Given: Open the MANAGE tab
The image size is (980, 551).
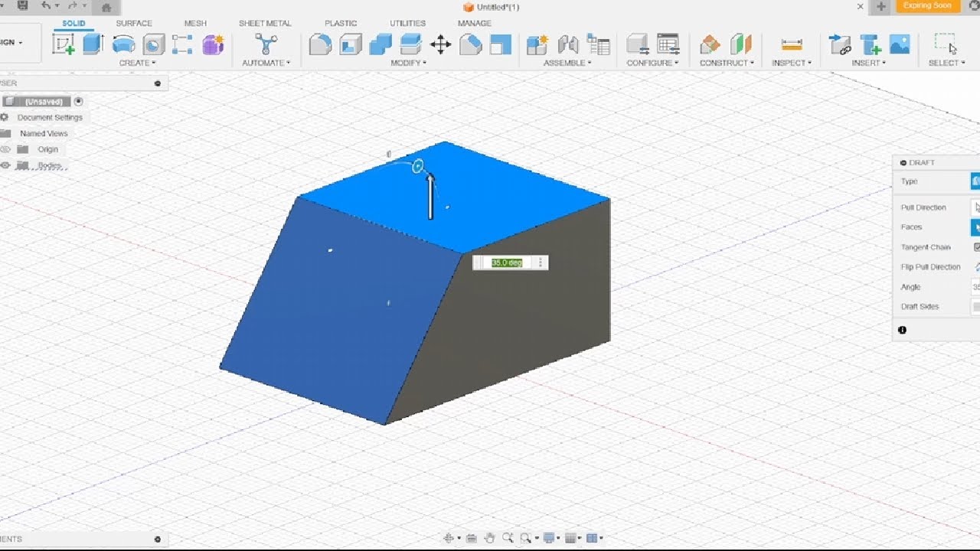Looking at the screenshot, I should click(x=475, y=23).
